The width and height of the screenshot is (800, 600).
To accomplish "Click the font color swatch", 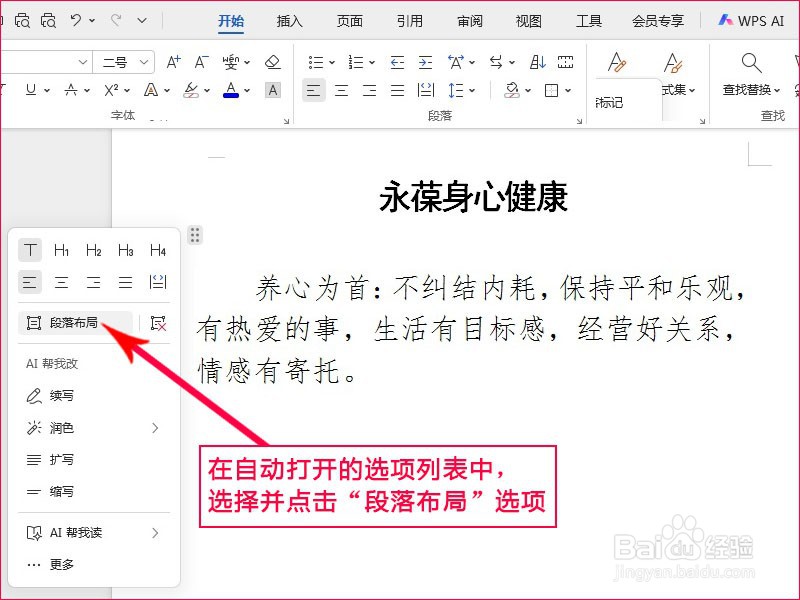I will 231,90.
